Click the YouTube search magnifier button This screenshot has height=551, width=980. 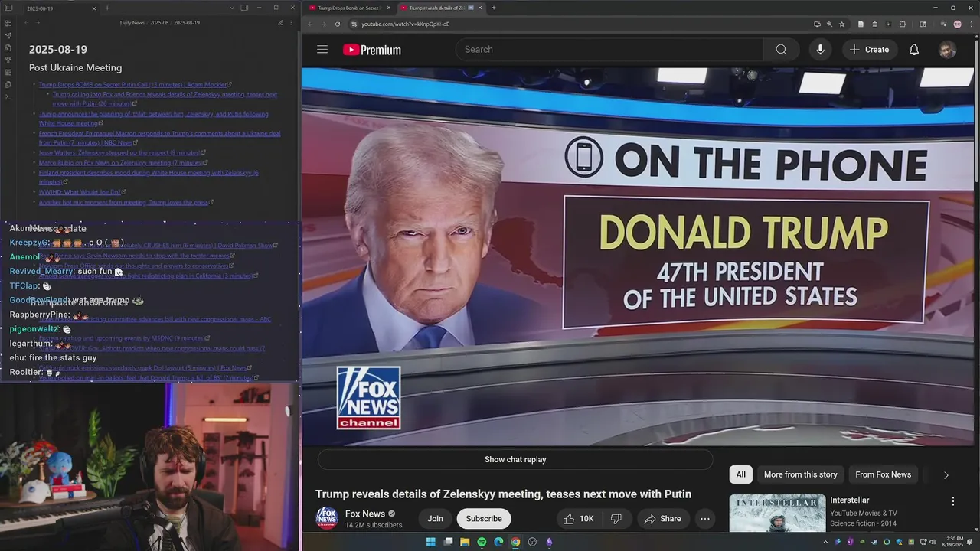tap(781, 50)
